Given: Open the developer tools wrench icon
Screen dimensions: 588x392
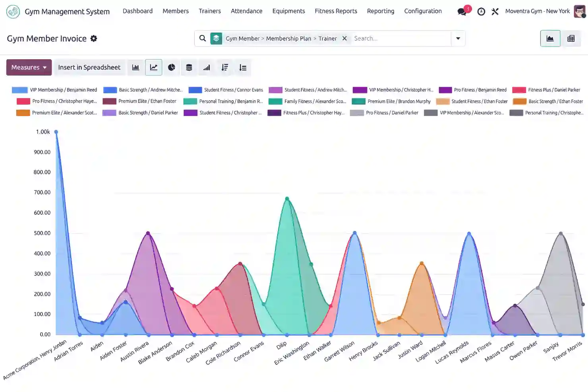Looking at the screenshot, I should [x=495, y=12].
